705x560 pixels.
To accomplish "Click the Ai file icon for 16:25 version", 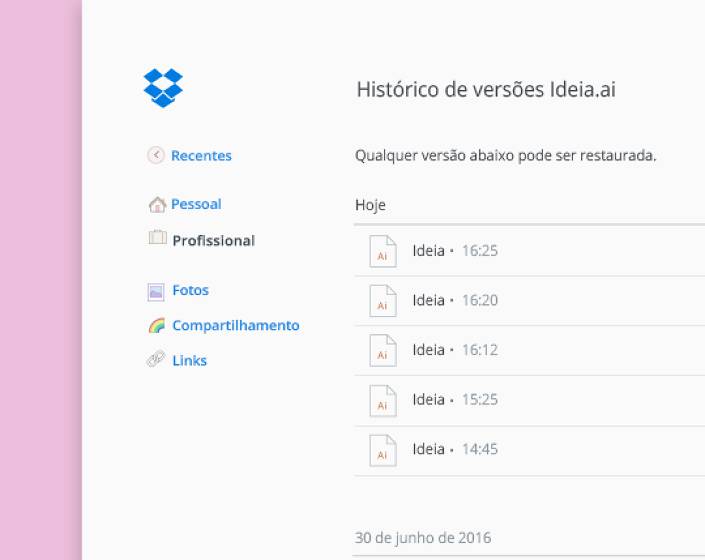I will [x=383, y=251].
